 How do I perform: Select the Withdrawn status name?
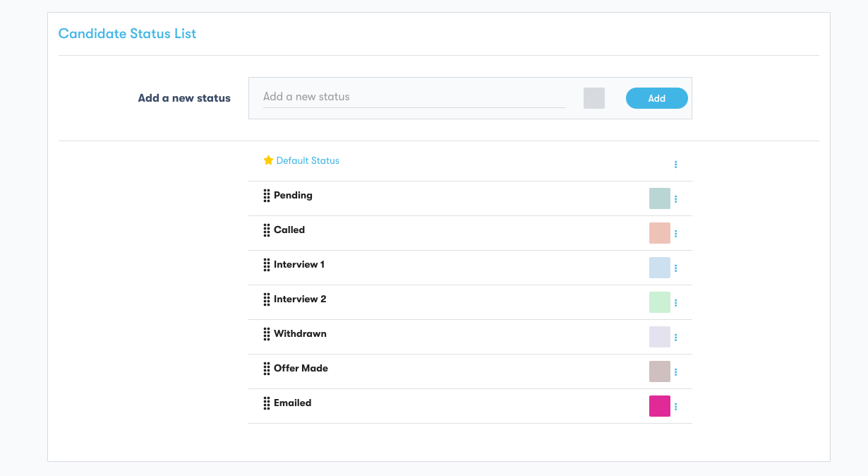(300, 334)
